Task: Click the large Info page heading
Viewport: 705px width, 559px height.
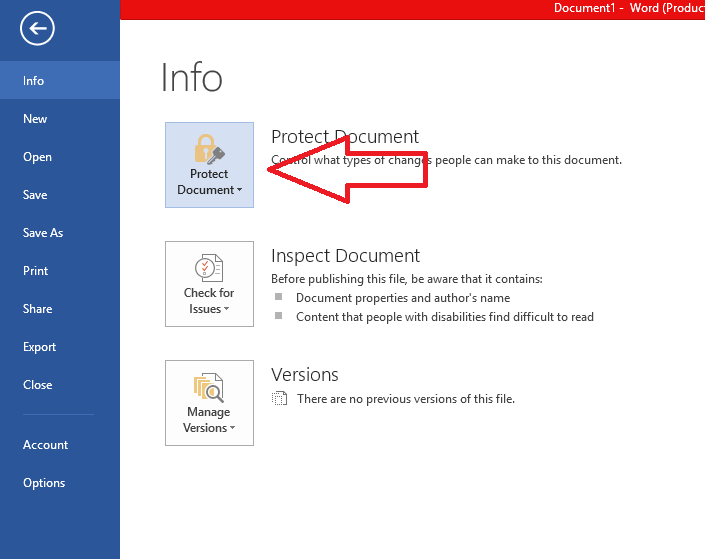Action: (x=192, y=78)
